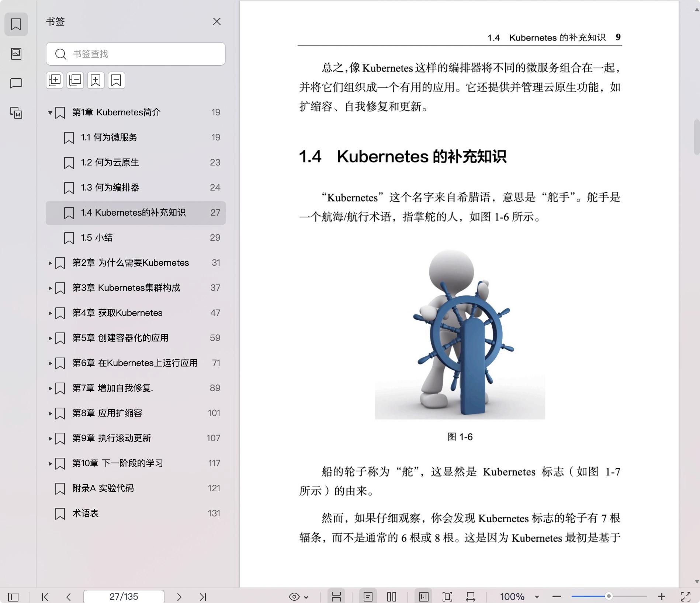Screen dimensions: 700x603
Task: Delete bookmark icon
Action: click(117, 80)
